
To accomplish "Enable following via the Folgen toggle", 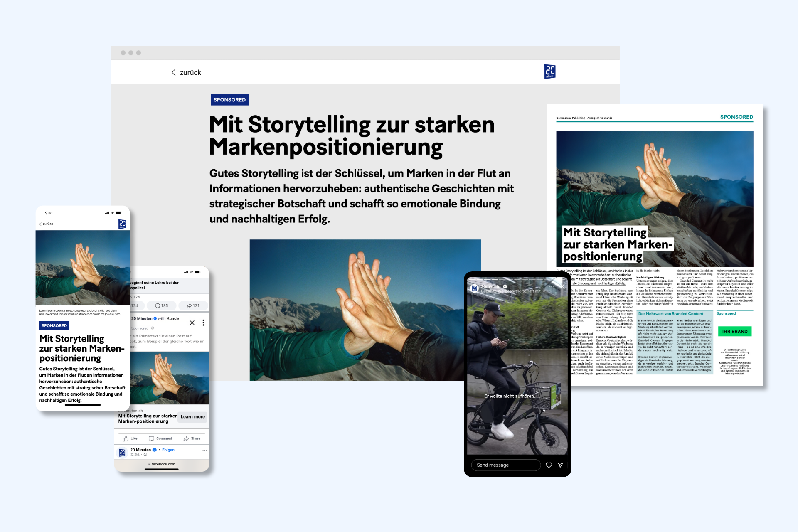I will 168,450.
